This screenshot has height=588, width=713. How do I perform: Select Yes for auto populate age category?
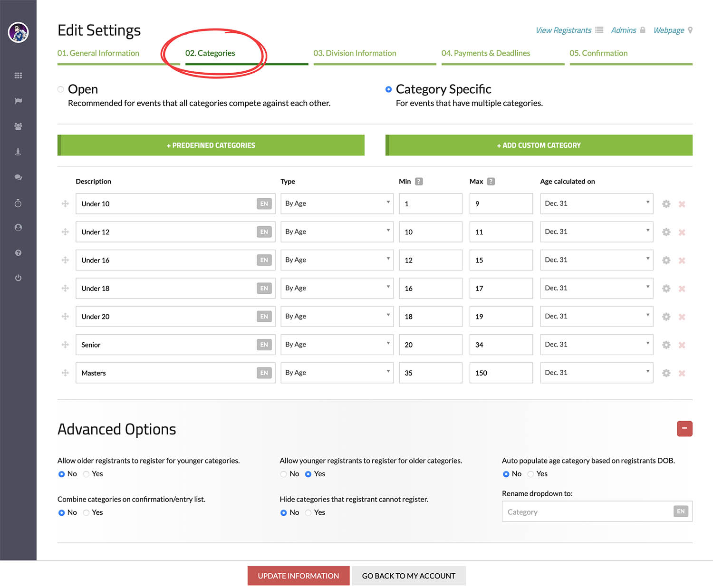click(x=530, y=474)
